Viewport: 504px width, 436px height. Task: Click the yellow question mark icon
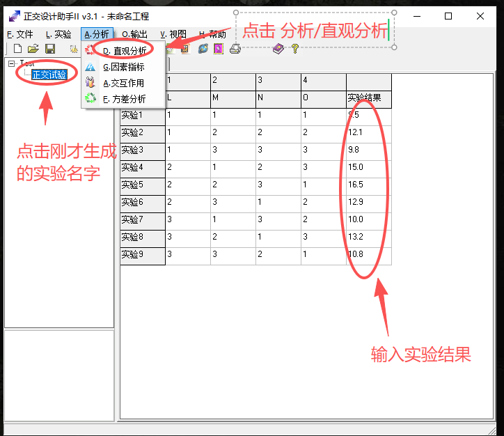click(x=295, y=49)
